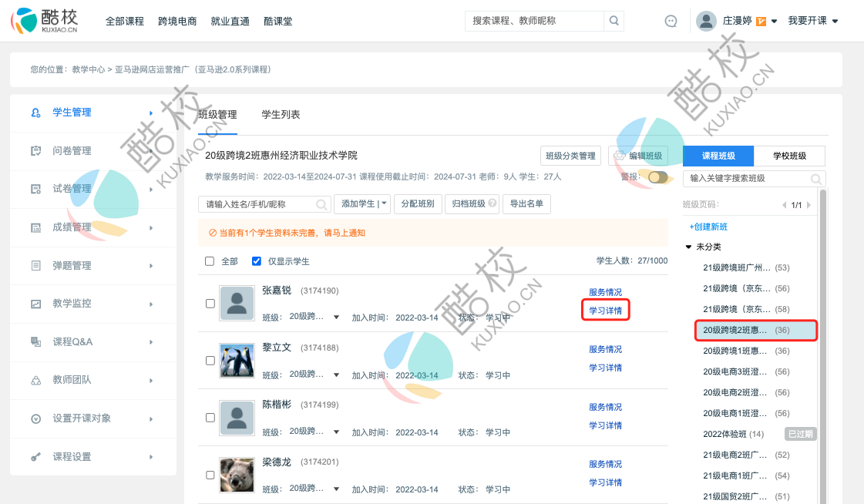Viewport: 864px width, 504px height.
Task: Select class 2022体验班 (14)
Action: tap(734, 434)
